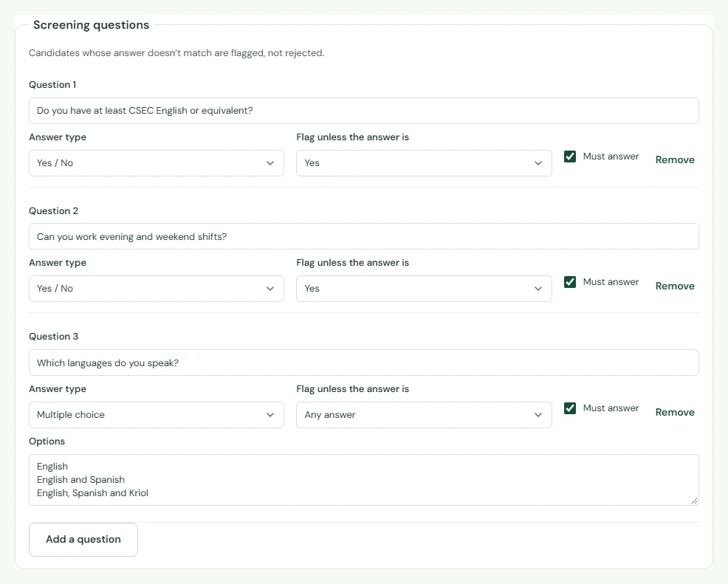Click the "English, Spanish and Kriol" option line
Screen dimensions: 728x584
pos(92,493)
